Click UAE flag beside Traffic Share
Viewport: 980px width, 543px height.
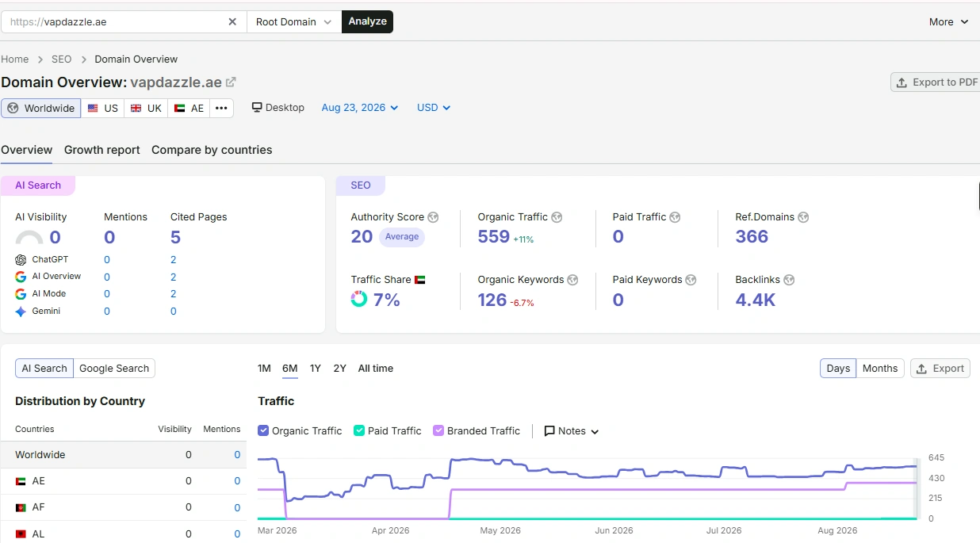[420, 280]
